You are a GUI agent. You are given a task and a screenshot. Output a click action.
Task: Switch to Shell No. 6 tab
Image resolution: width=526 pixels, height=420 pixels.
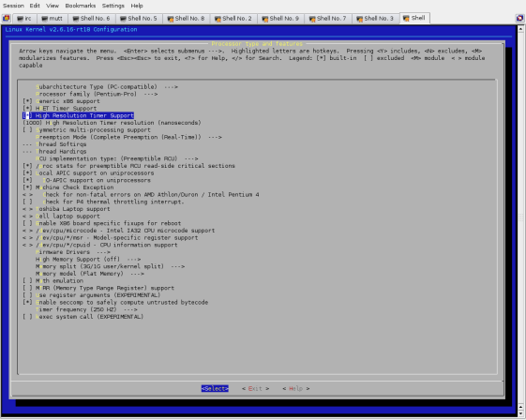91,19
